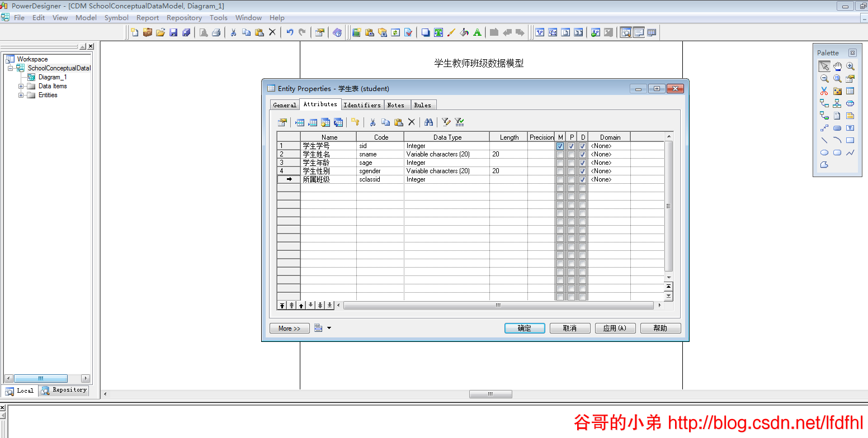
Task: Click the diagram canvas horizontal scrollbar thumb
Action: (x=490, y=394)
